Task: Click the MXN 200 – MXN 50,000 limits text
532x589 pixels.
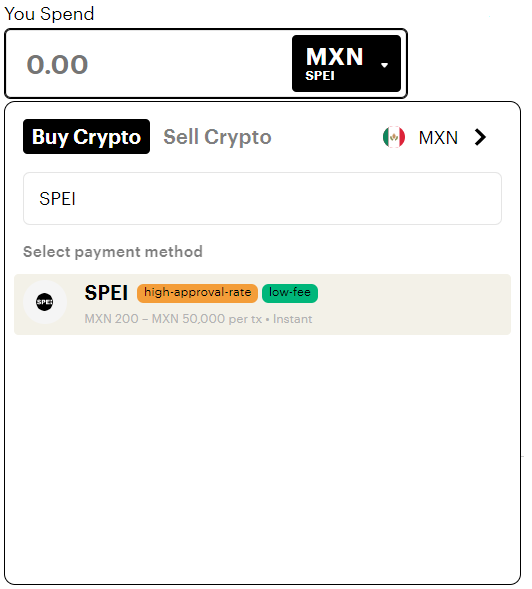Action: 173,319
